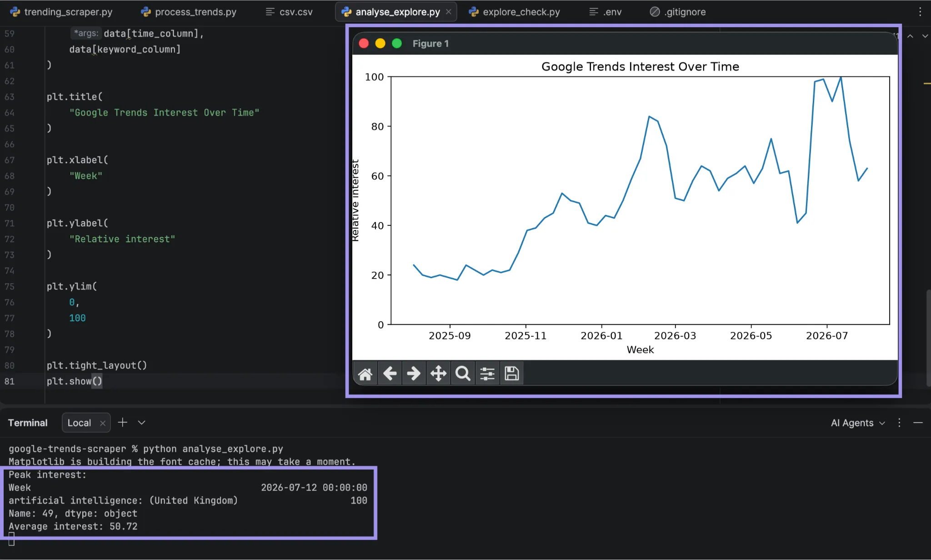Viewport: 931px width, 560px height.
Task: Switch to explore_check.py tab
Action: pyautogui.click(x=515, y=12)
